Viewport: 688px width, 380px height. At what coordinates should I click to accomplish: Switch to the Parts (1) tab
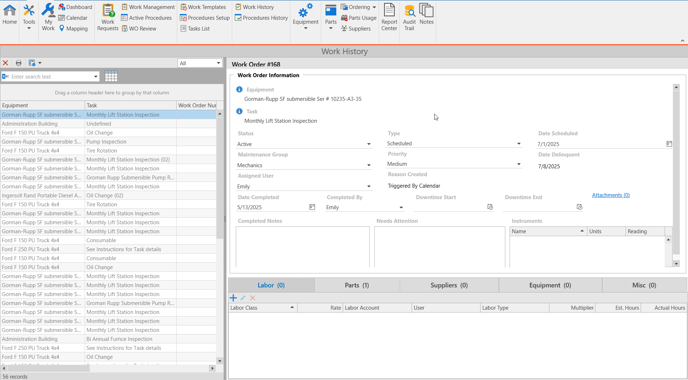coord(357,285)
